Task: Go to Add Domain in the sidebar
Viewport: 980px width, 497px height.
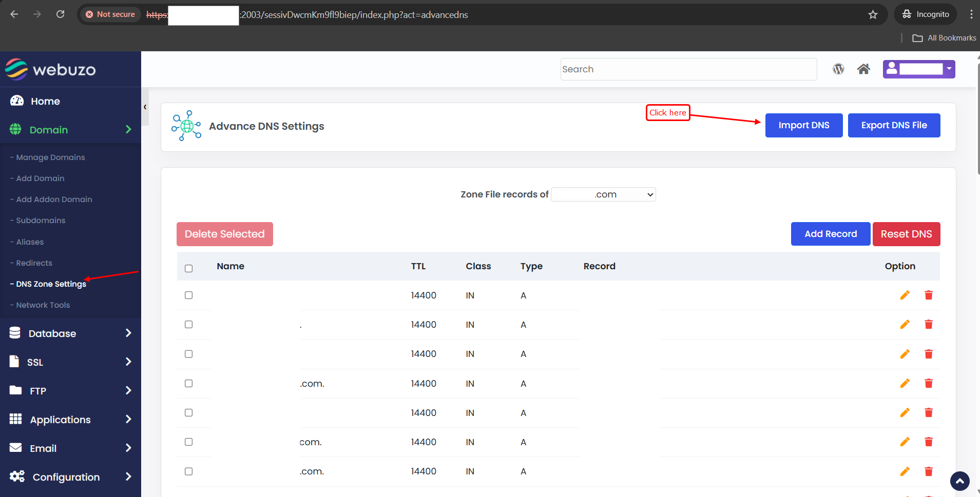Action: click(40, 178)
